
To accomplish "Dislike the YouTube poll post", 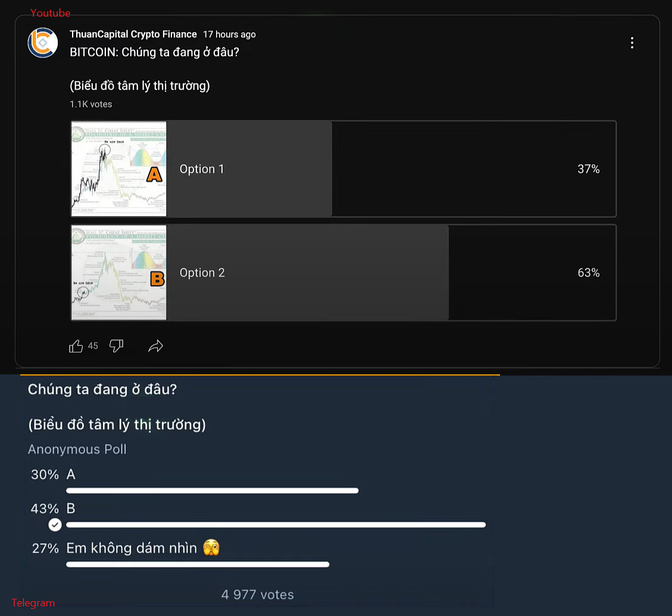I will (117, 346).
